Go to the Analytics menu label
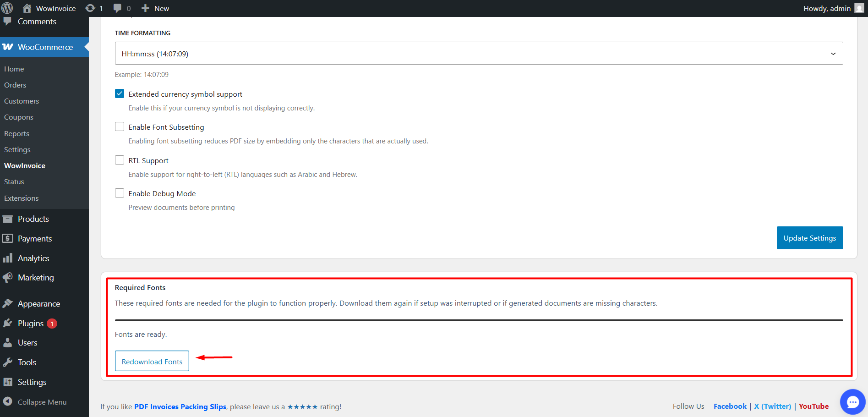Screen dimensions: 868x417 pyautogui.click(x=33, y=258)
